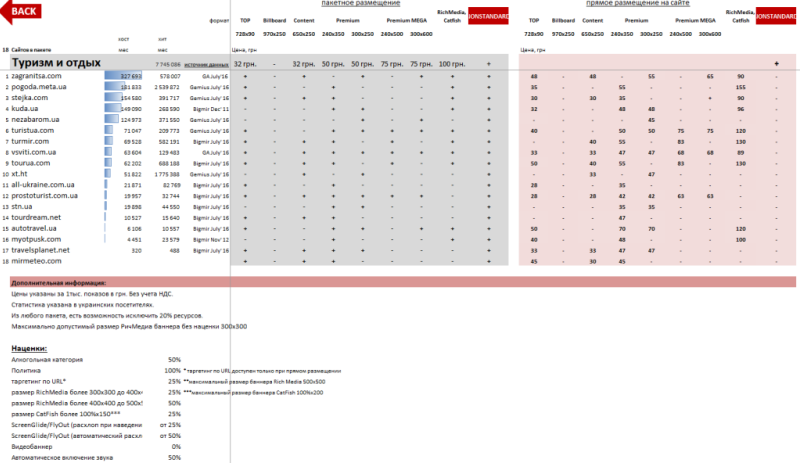Select turistua.com in the site list
The height and width of the screenshot is (463, 800).
[33, 130]
